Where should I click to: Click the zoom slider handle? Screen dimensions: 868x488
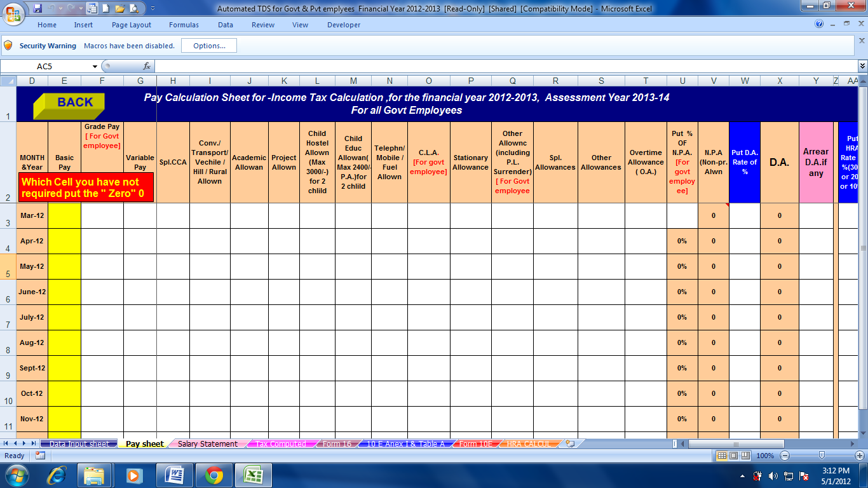coord(822,456)
